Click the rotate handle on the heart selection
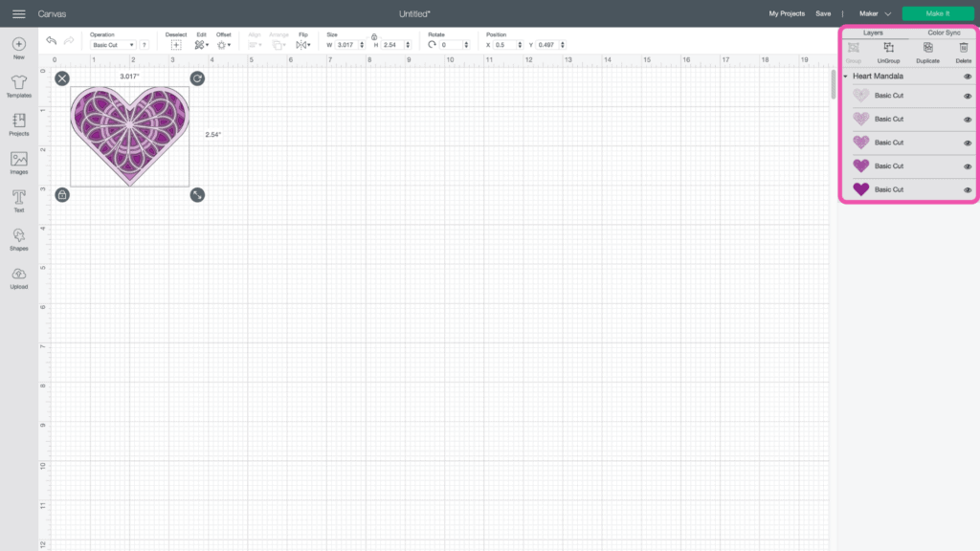This screenshot has height=551, width=980. pos(197,78)
